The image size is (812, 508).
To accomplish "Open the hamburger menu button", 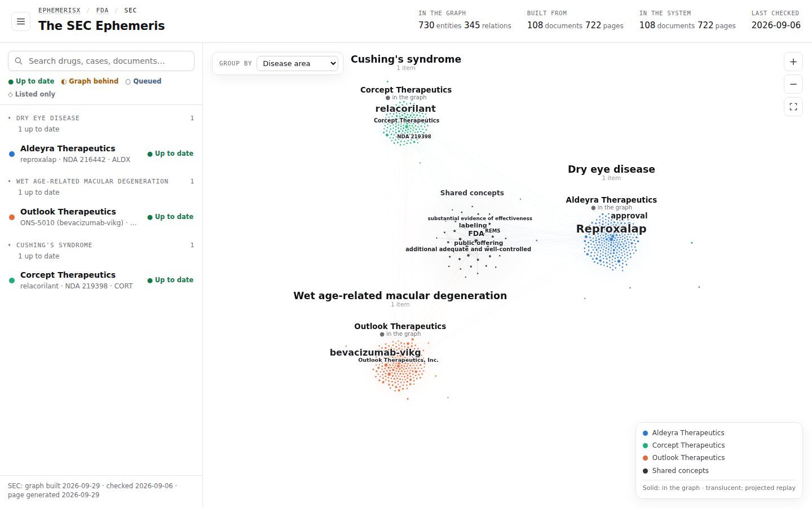I will coord(21,21).
